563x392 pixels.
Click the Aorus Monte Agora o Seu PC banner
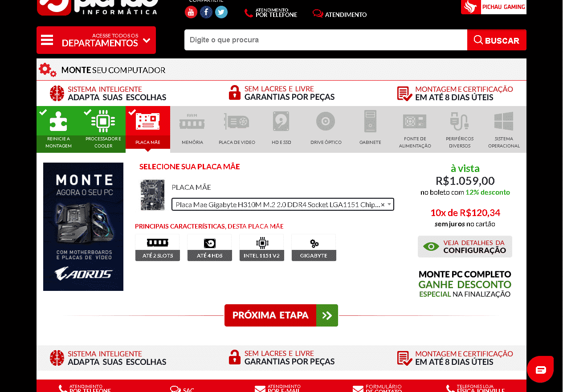click(x=83, y=227)
